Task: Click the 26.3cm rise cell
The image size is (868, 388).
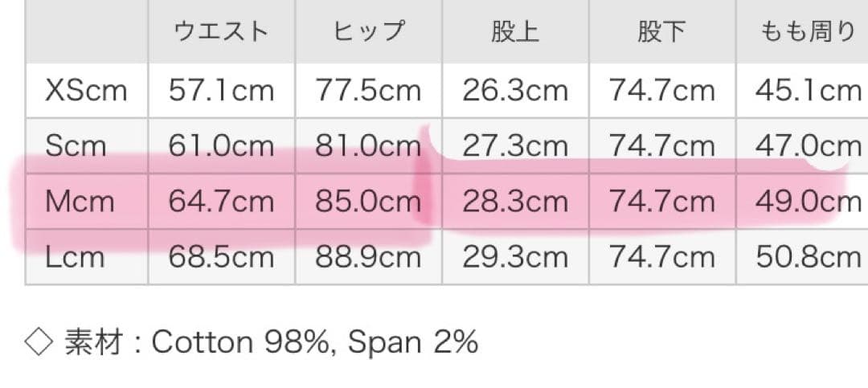Action: (x=514, y=90)
